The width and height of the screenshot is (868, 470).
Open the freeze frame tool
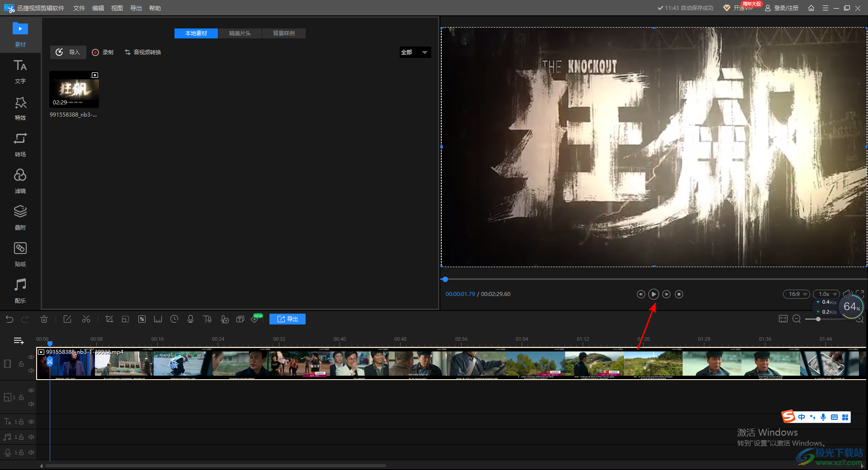pos(158,319)
